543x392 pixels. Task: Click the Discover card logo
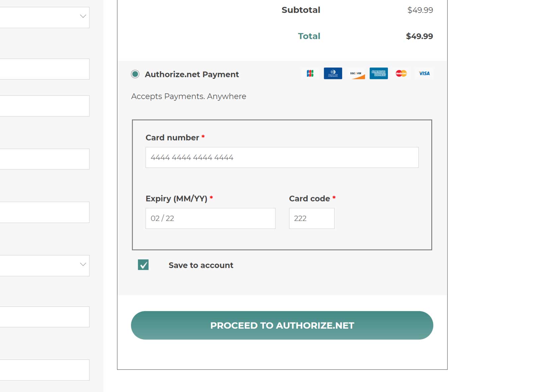pos(356,74)
